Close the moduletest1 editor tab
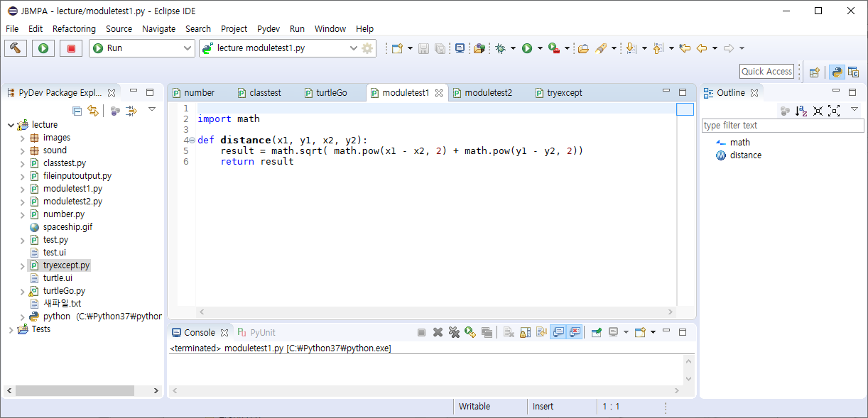 [x=439, y=93]
